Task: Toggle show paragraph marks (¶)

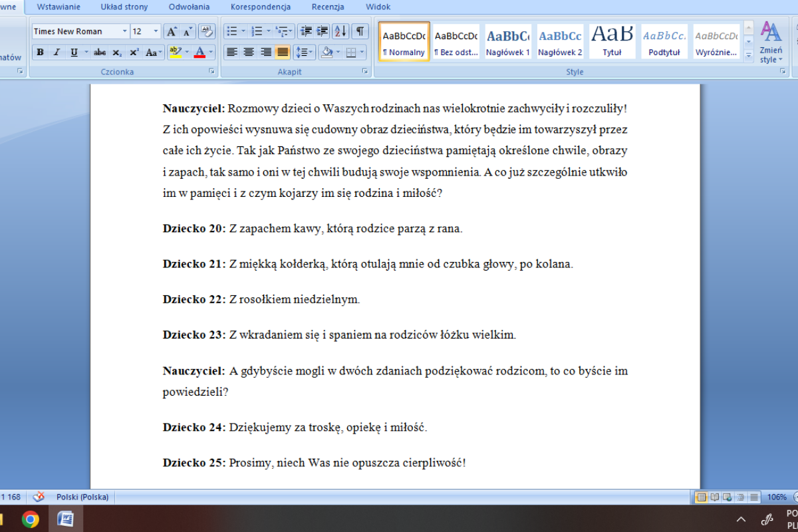Action: tap(360, 31)
